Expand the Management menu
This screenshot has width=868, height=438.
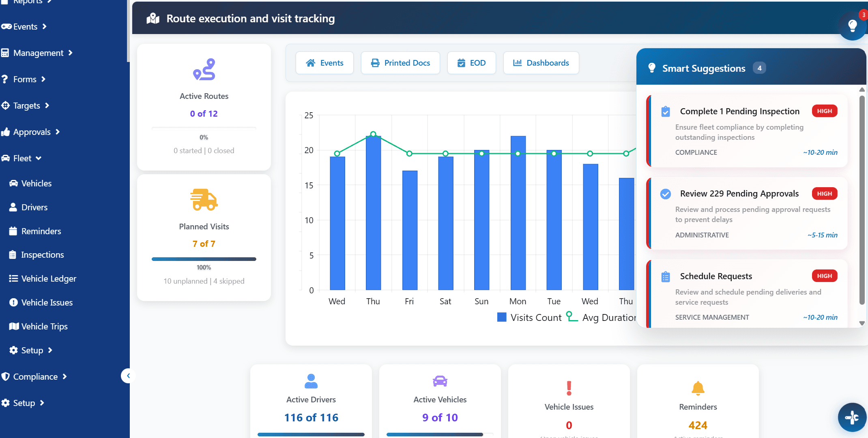click(38, 53)
